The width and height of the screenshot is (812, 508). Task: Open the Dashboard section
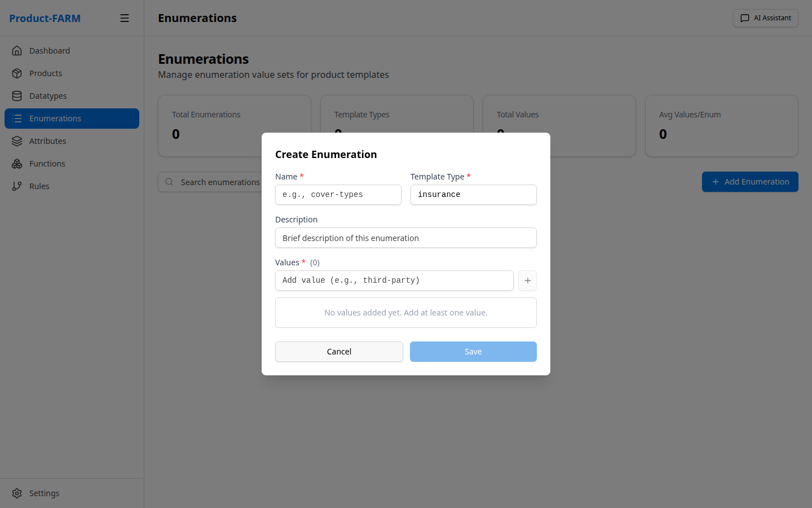click(x=50, y=50)
